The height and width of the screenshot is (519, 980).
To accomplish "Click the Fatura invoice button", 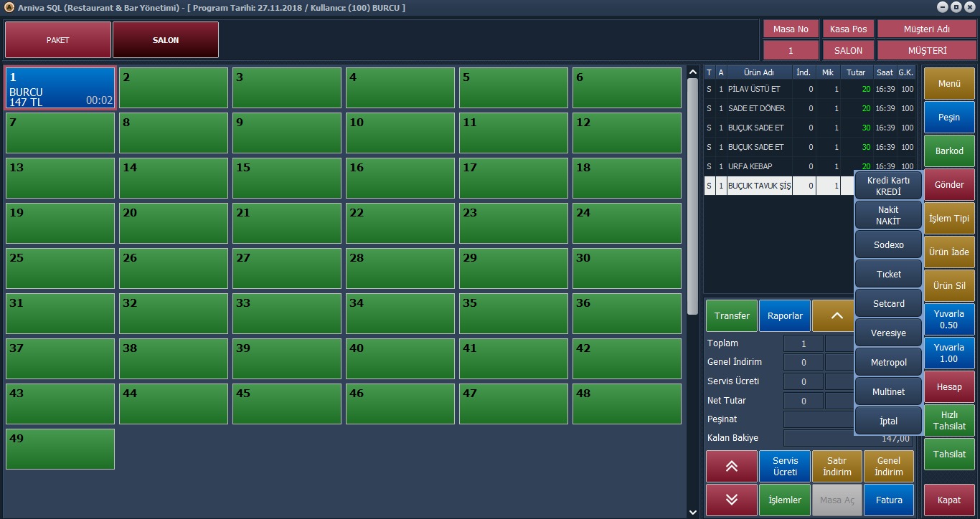I will (889, 500).
